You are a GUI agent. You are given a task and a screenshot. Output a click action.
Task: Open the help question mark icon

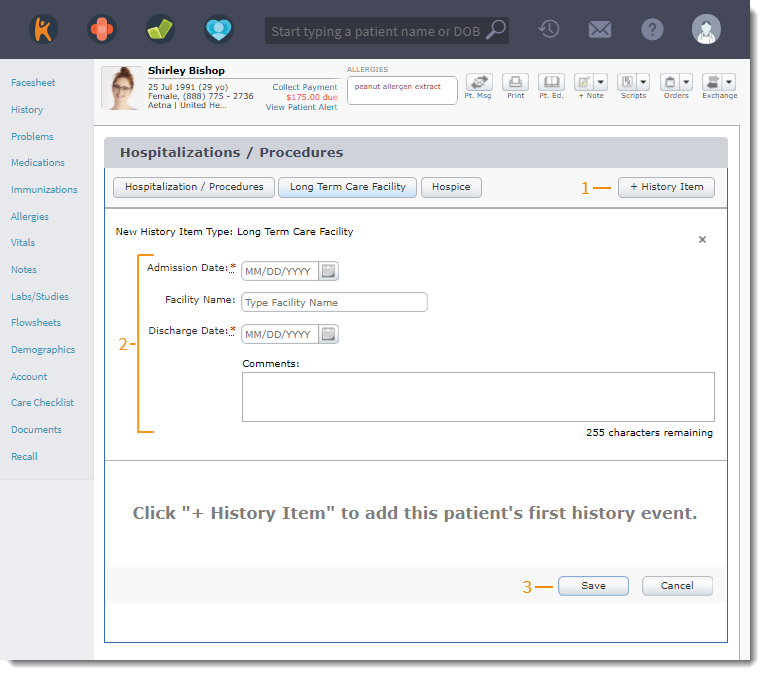[652, 30]
